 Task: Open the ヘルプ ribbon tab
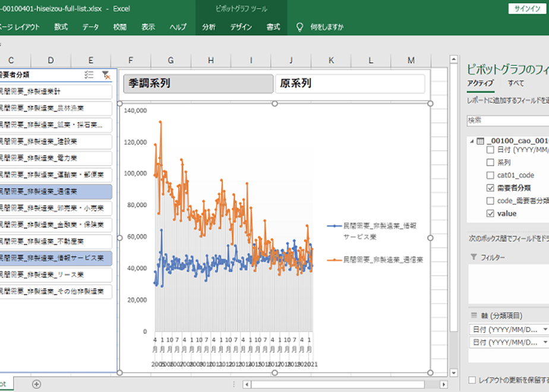(178, 27)
